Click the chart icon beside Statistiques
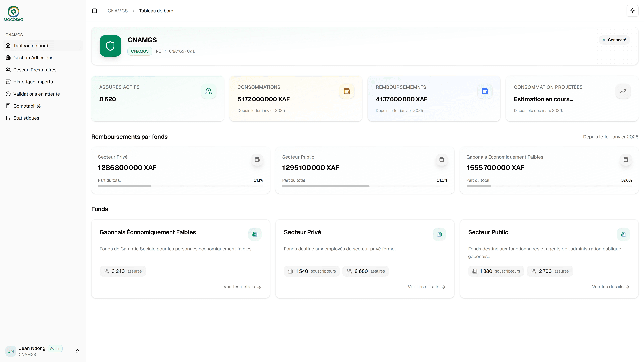This screenshot has height=362, width=644. point(8,118)
